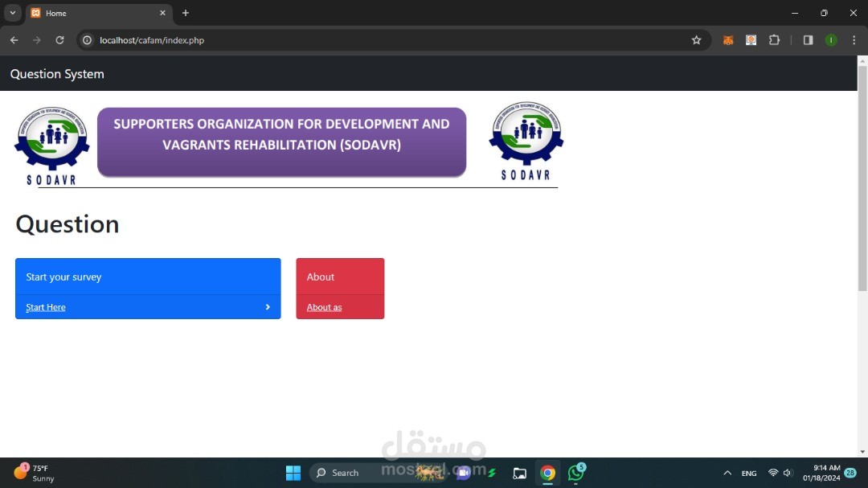Reload the current page
The width and height of the screenshot is (868, 488).
click(59, 40)
